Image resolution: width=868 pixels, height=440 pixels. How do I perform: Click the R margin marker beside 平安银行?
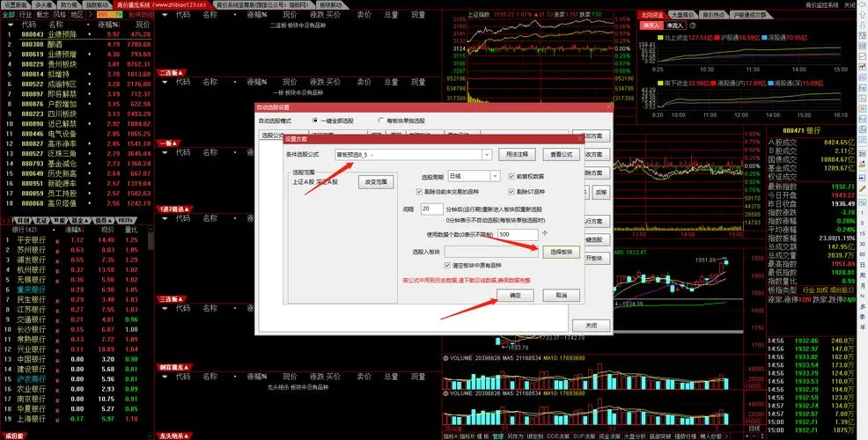[56, 240]
